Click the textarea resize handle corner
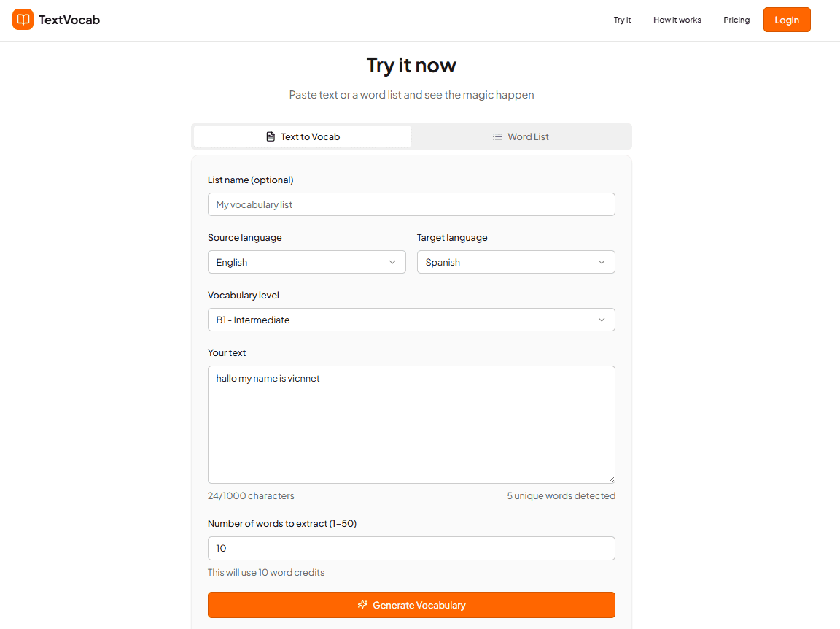840x629 pixels. coord(611,479)
